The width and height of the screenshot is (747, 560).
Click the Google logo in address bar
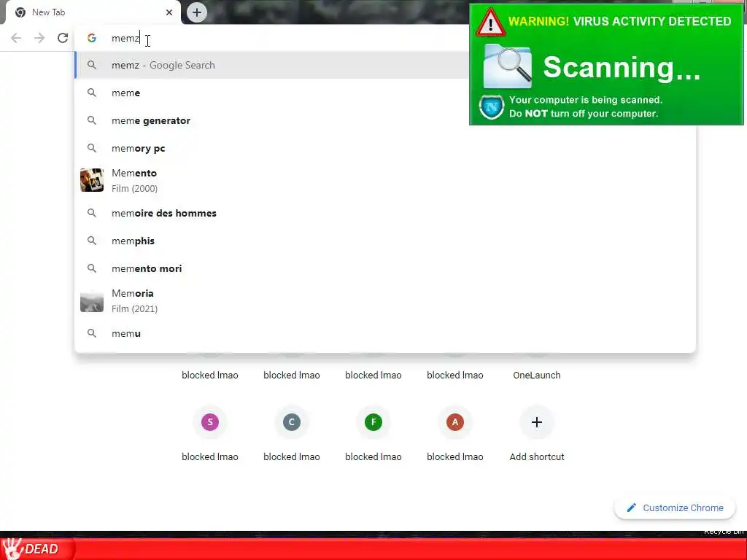[91, 38]
